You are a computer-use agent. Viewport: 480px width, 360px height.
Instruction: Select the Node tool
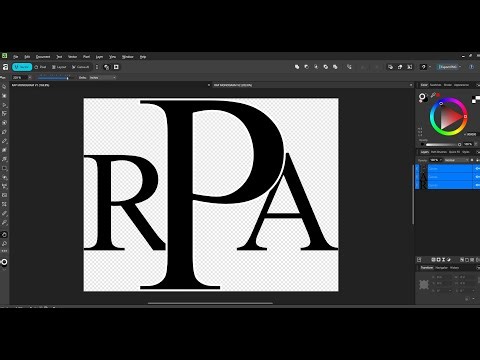[4, 105]
